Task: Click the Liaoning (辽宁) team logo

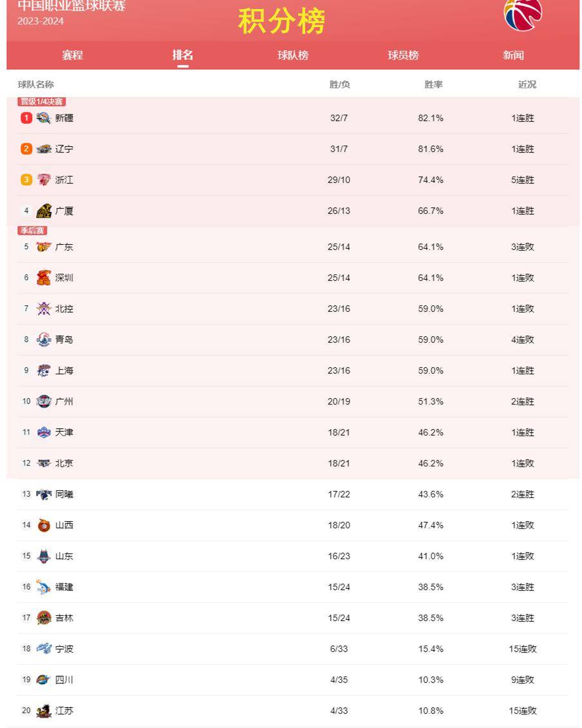Action: point(44,149)
